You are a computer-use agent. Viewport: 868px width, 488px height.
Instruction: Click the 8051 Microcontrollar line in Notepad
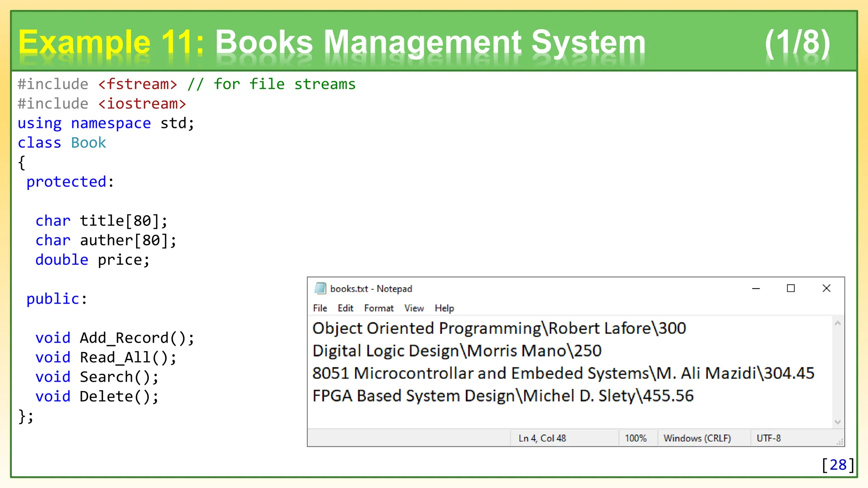coord(563,374)
